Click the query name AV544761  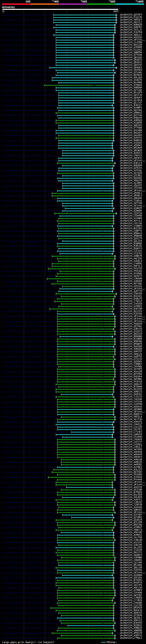(x=8, y=7)
